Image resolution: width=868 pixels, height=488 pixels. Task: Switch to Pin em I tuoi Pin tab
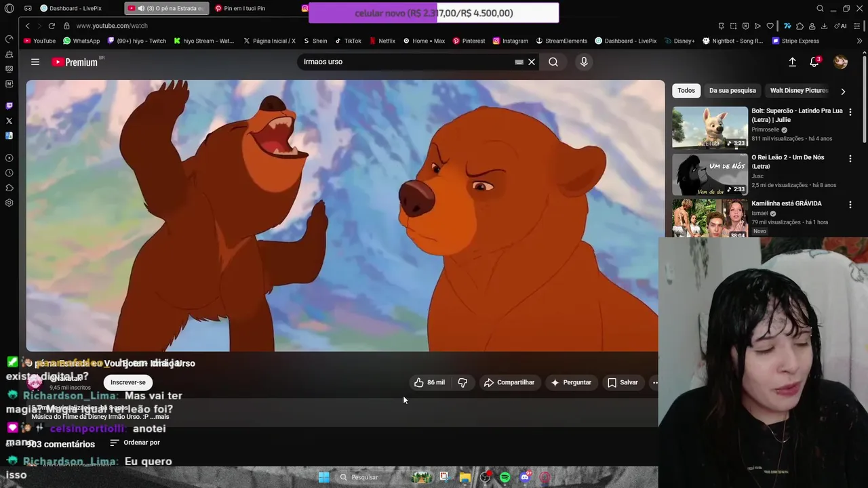[244, 8]
